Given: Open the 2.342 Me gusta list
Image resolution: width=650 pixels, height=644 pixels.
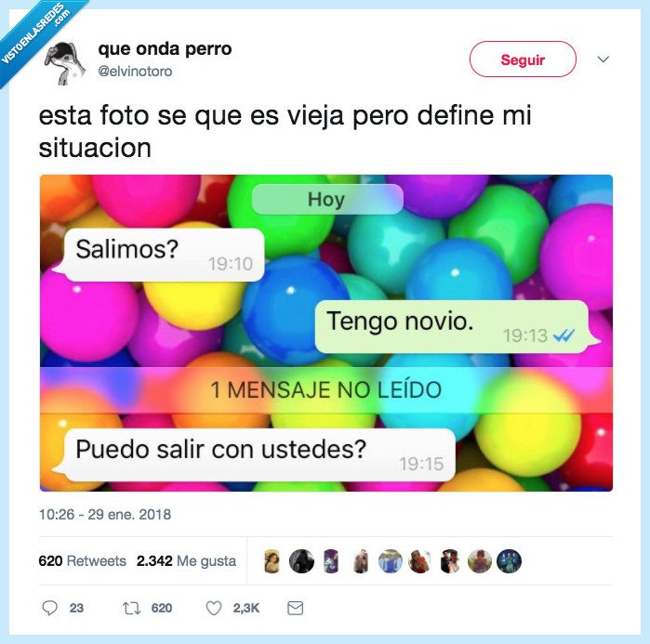Looking at the screenshot, I should [186, 560].
